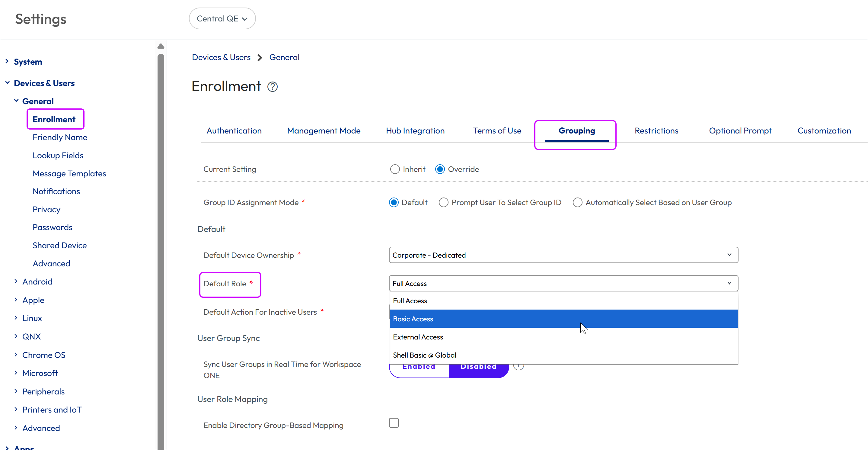
Task: Switch to the Management Mode tab
Action: [x=324, y=131]
